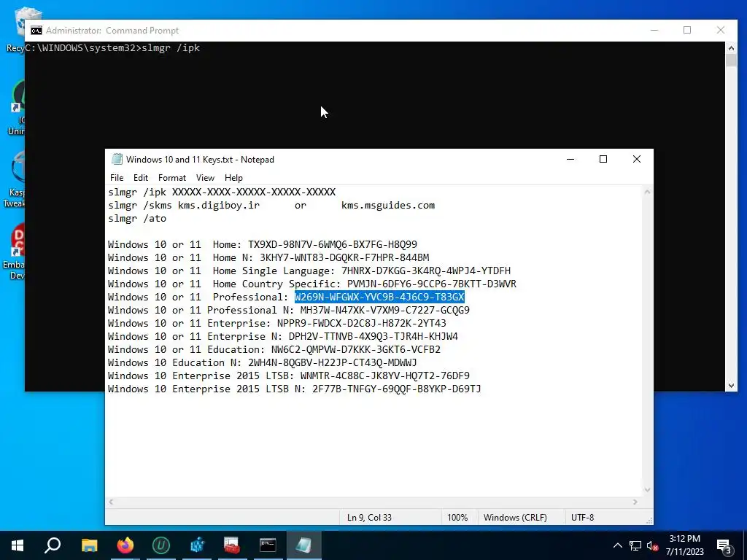Click Notepad horizontal scrollbar left arrow
Image resolution: width=747 pixels, height=560 pixels.
pyautogui.click(x=111, y=502)
